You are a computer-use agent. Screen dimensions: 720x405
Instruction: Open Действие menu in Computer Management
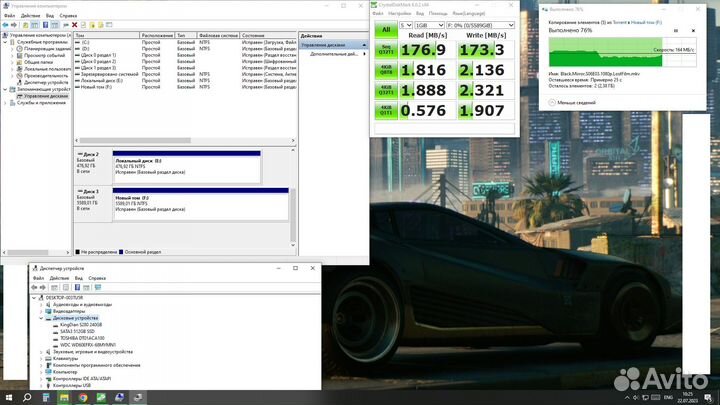click(30, 16)
